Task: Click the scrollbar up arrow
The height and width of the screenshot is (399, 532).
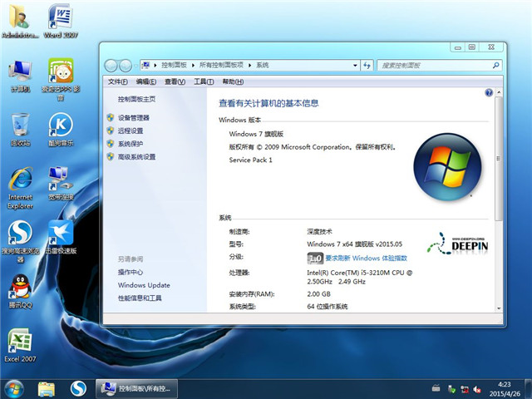Action: [499, 92]
